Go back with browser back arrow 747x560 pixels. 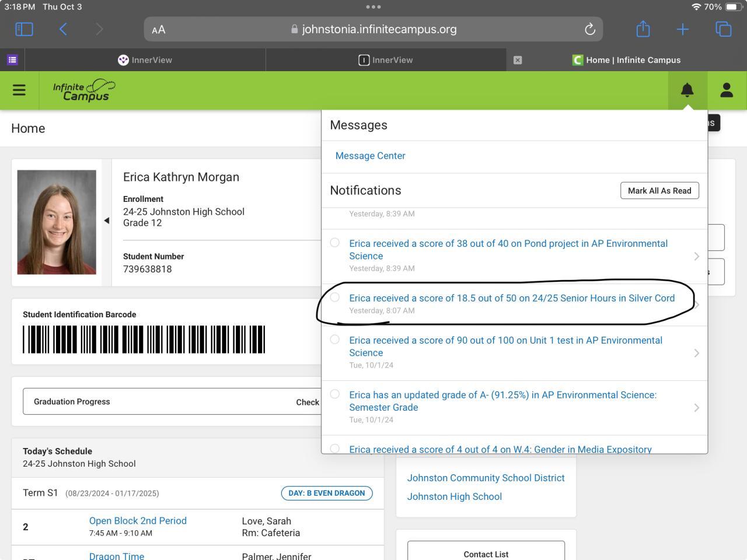coord(63,29)
